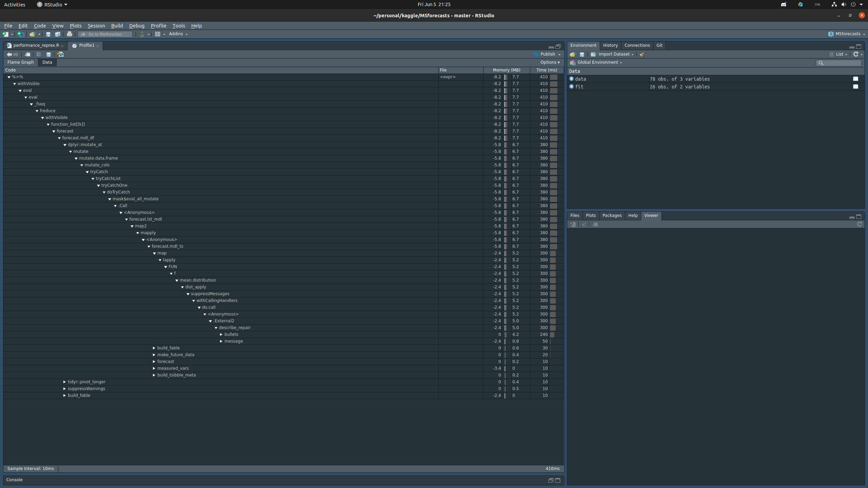
Task: Expand the 'fit' object details
Action: tap(571, 86)
